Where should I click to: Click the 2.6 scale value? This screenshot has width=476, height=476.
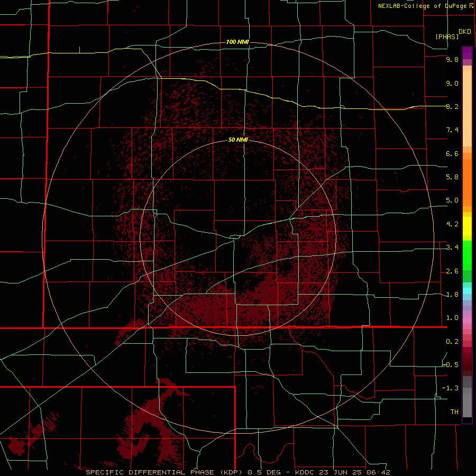click(x=452, y=271)
